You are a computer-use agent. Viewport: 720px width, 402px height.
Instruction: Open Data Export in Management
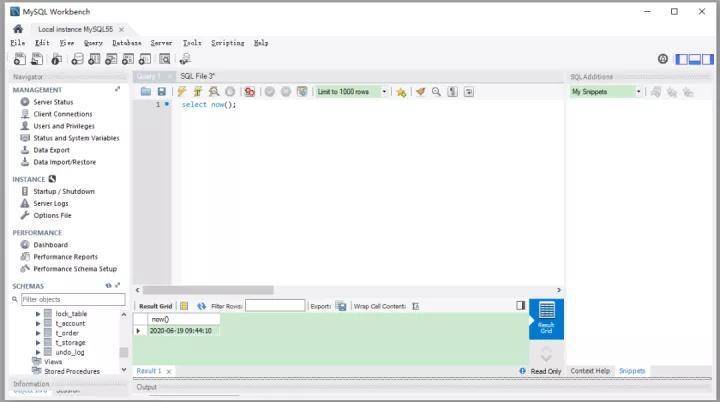click(x=51, y=150)
